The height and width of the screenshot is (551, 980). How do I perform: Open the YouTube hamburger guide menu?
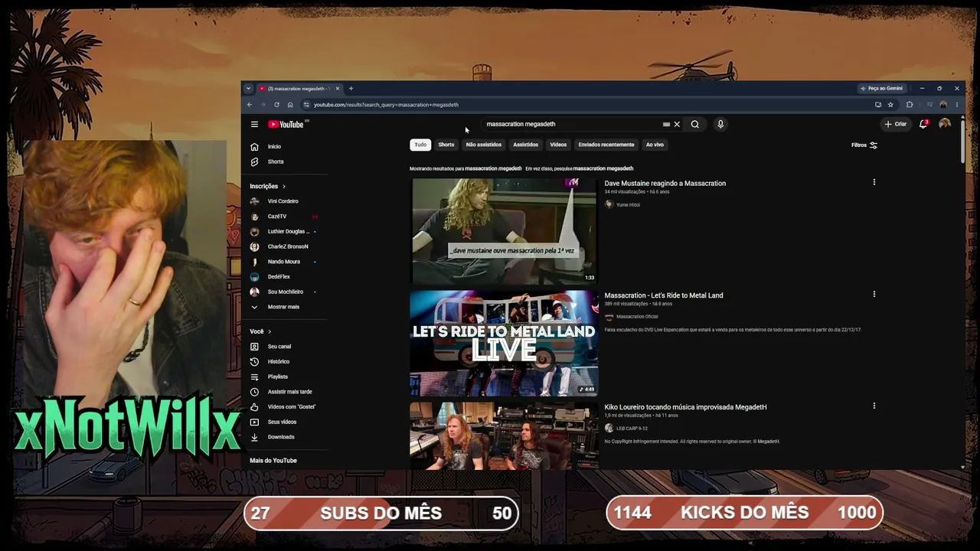click(x=254, y=124)
